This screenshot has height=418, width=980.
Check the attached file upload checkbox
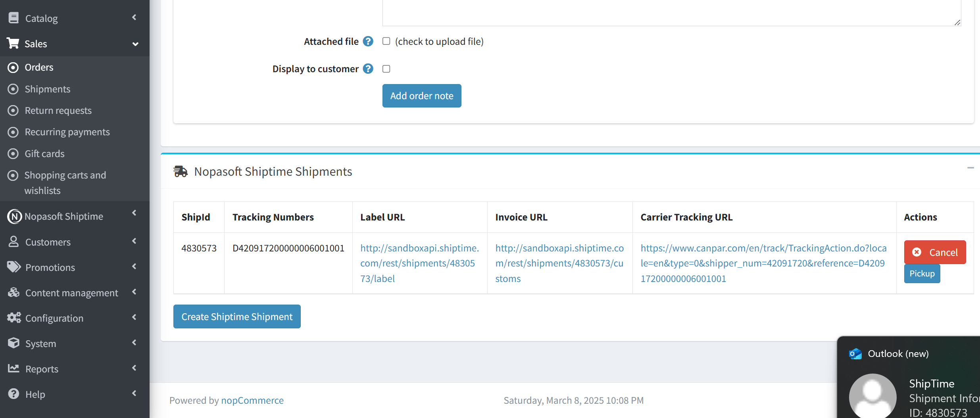(x=386, y=41)
